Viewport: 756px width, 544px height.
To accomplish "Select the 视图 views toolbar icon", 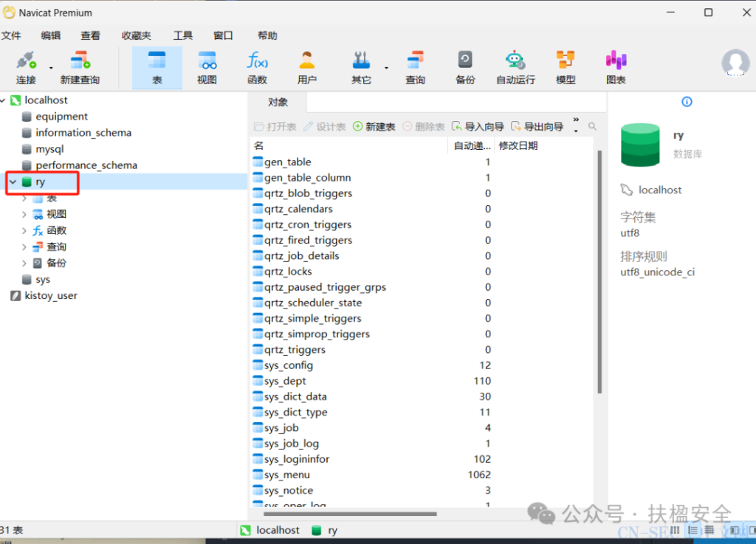I will coord(207,67).
